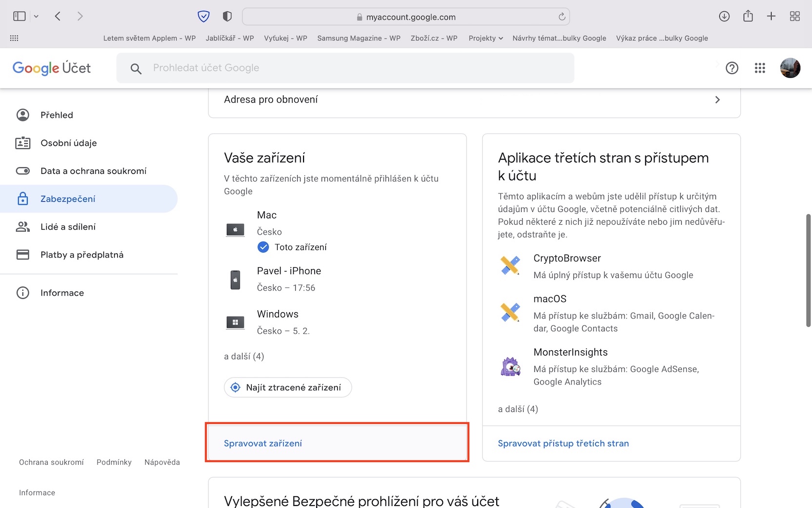Click the page vertical scrollbar
Viewport: 812px width, 508px height.
[x=808, y=270]
